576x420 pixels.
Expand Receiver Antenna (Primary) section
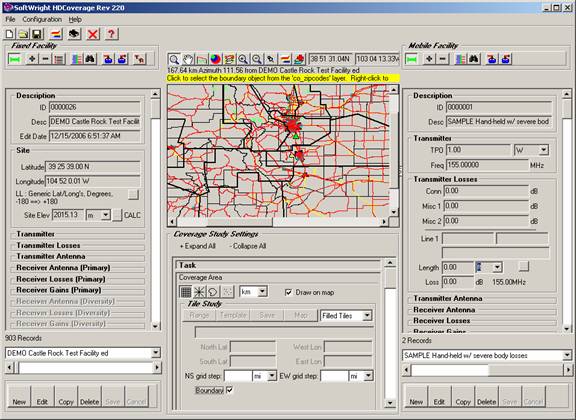click(x=63, y=268)
